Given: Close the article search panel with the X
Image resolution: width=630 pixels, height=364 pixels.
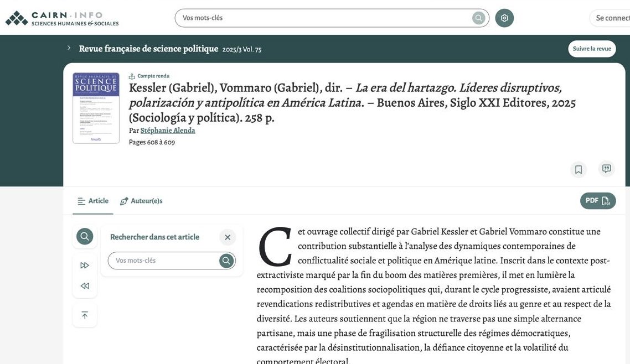Looking at the screenshot, I should coord(227,237).
